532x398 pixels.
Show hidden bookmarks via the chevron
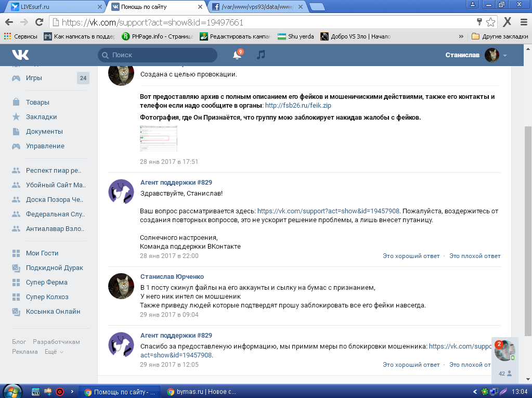pyautogui.click(x=461, y=36)
